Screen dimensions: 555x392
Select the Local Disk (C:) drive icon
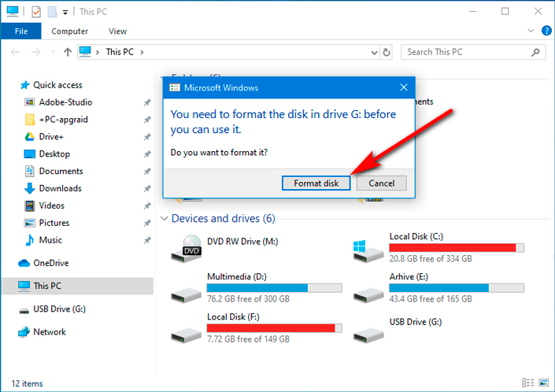368,251
